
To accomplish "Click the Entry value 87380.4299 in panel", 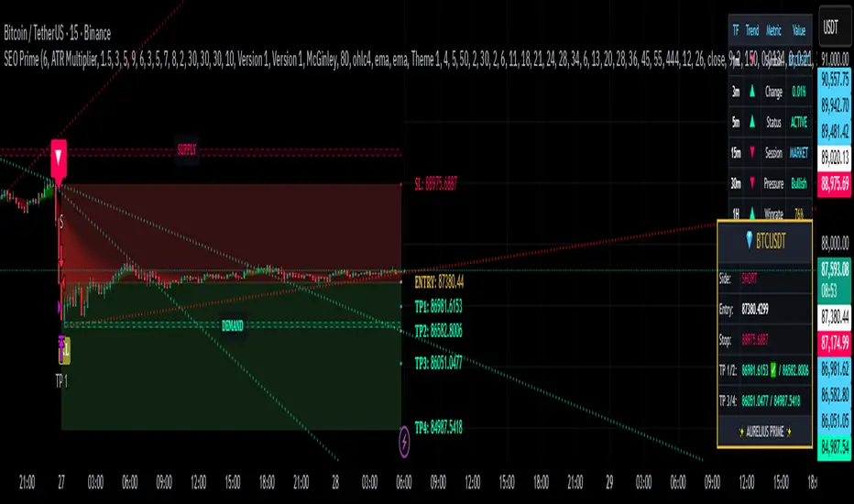I will (x=755, y=310).
